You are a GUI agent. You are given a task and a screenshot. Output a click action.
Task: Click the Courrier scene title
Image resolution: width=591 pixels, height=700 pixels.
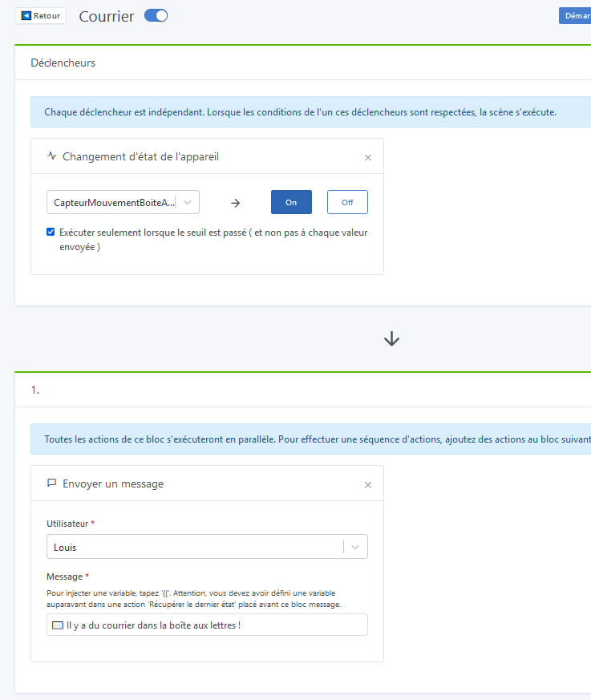click(x=106, y=16)
